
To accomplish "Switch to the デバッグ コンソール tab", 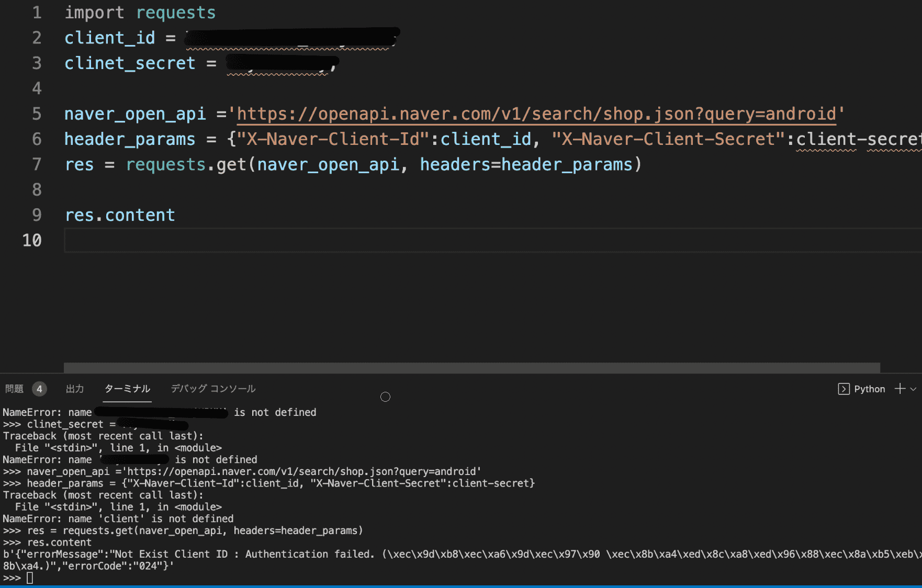I will click(213, 389).
